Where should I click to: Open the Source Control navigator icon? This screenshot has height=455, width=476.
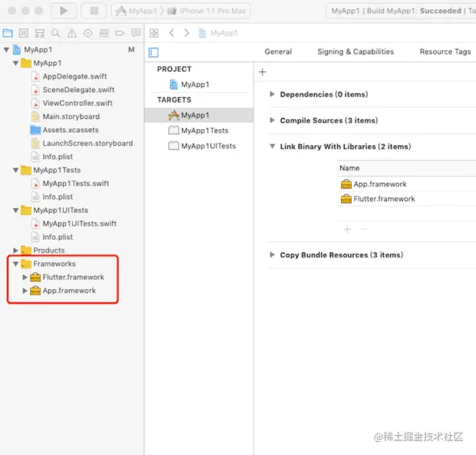[24, 33]
